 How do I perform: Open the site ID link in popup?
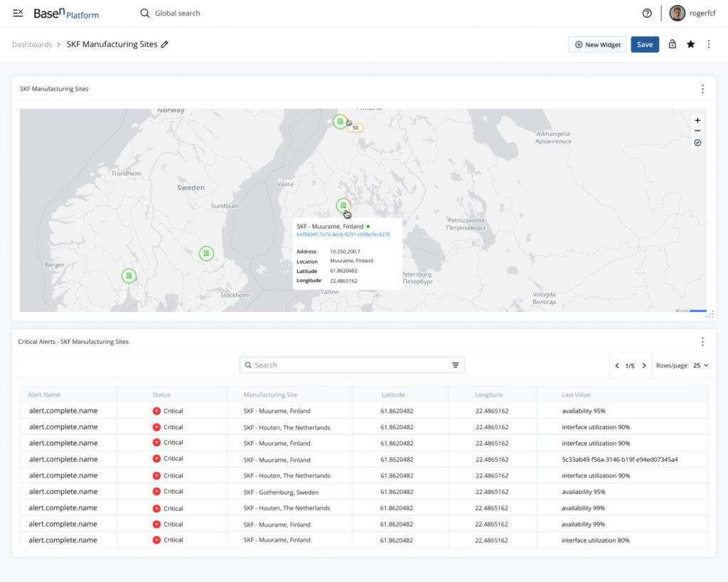tap(343, 235)
